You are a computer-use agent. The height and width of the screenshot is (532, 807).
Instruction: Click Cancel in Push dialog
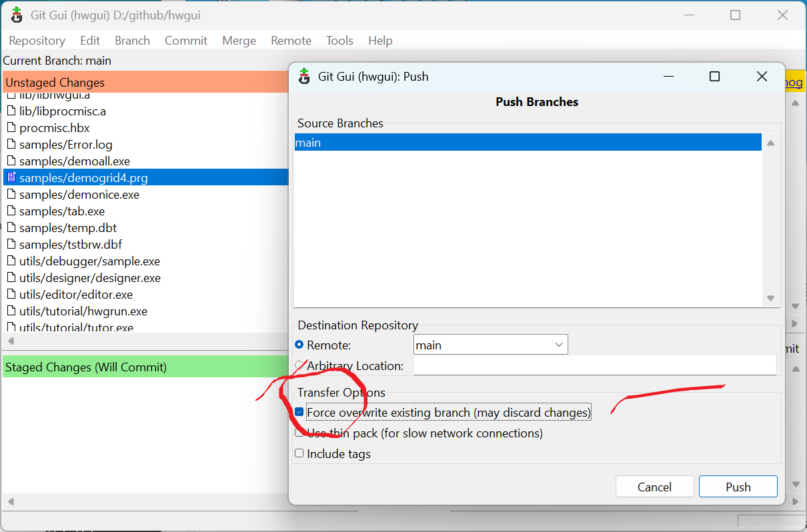(x=654, y=487)
